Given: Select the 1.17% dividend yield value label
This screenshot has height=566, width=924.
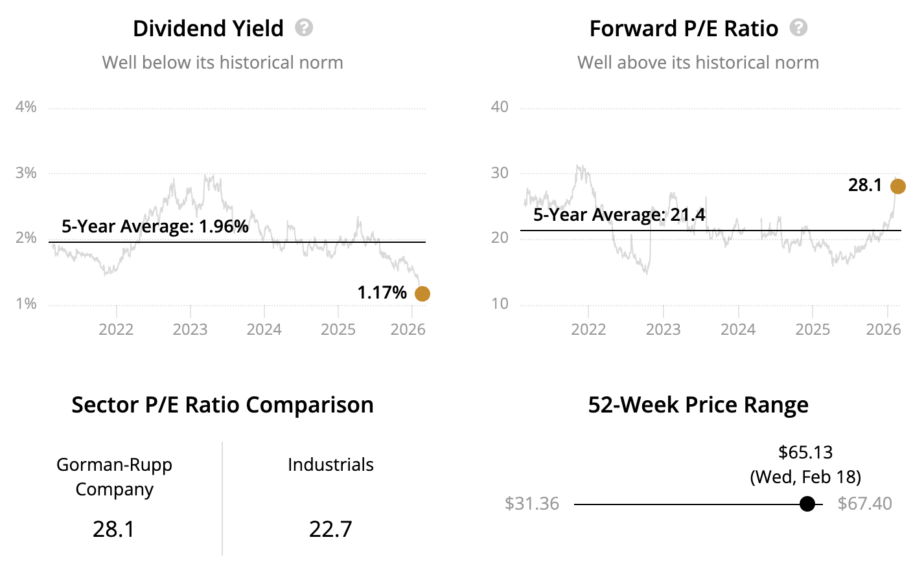Looking at the screenshot, I should [382, 293].
